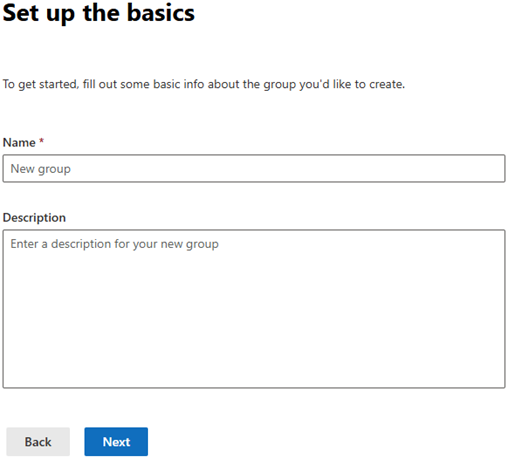Proceed to next step via Next
This screenshot has width=508, height=466.
tap(116, 442)
